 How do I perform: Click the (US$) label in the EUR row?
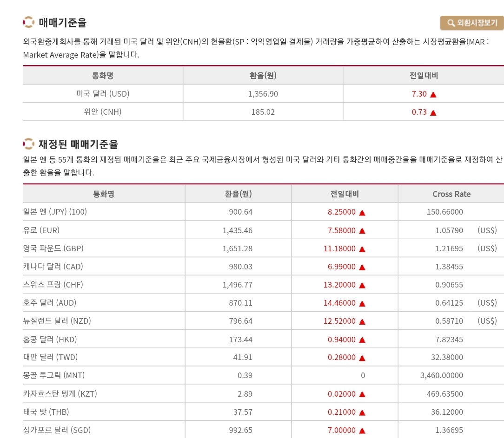(487, 230)
